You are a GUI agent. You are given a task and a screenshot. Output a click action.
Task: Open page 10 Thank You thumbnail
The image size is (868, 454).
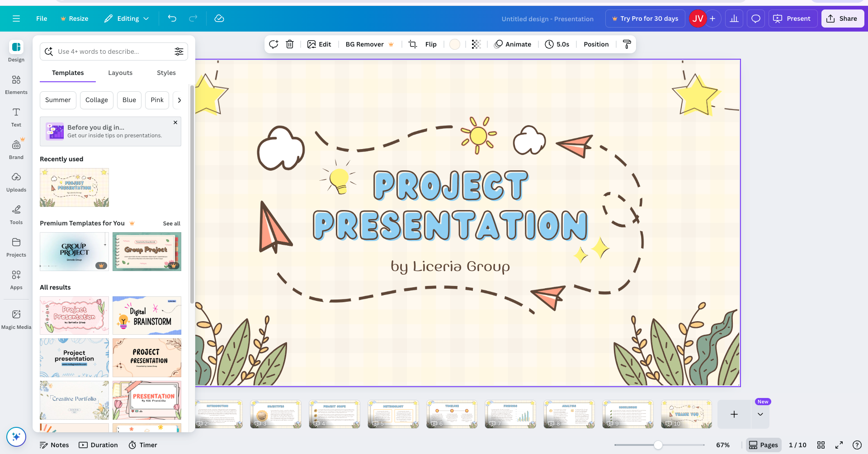[x=686, y=414]
